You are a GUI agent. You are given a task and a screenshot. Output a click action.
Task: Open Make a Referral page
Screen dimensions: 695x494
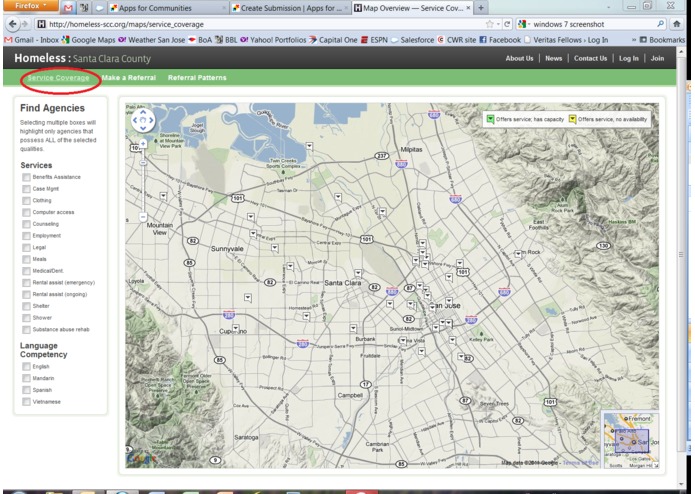[x=129, y=78]
